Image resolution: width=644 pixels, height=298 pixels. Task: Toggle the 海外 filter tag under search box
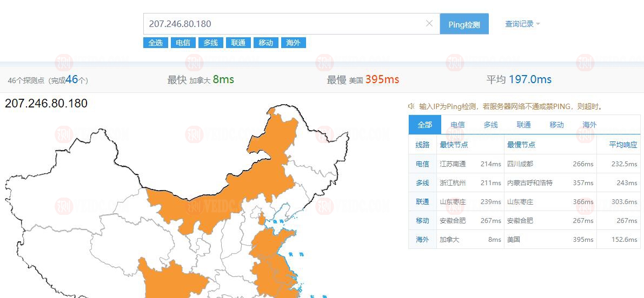tap(293, 43)
